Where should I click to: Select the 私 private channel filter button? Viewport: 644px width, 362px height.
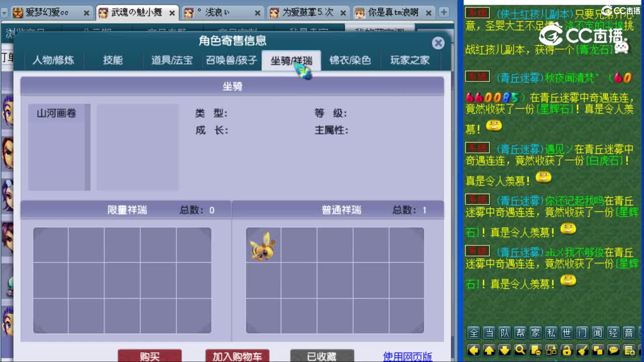(551, 333)
